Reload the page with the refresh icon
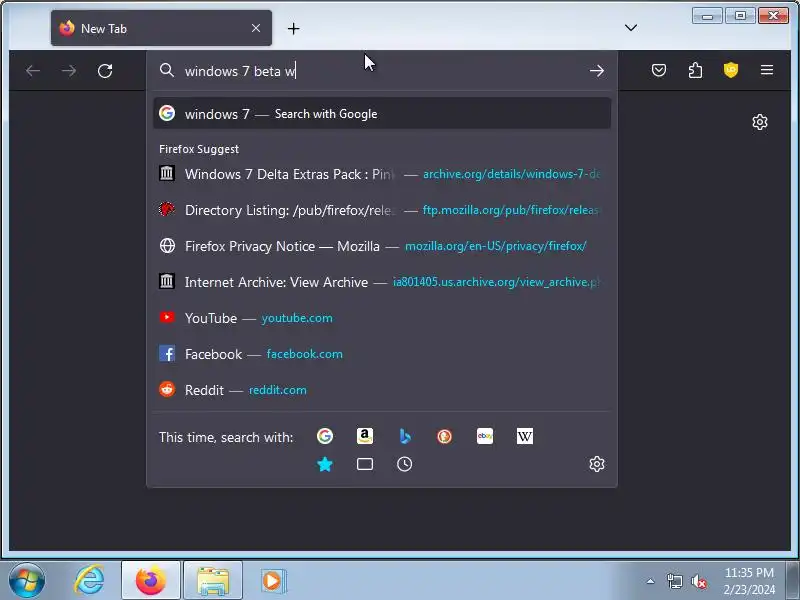Image resolution: width=800 pixels, height=600 pixels. (105, 70)
